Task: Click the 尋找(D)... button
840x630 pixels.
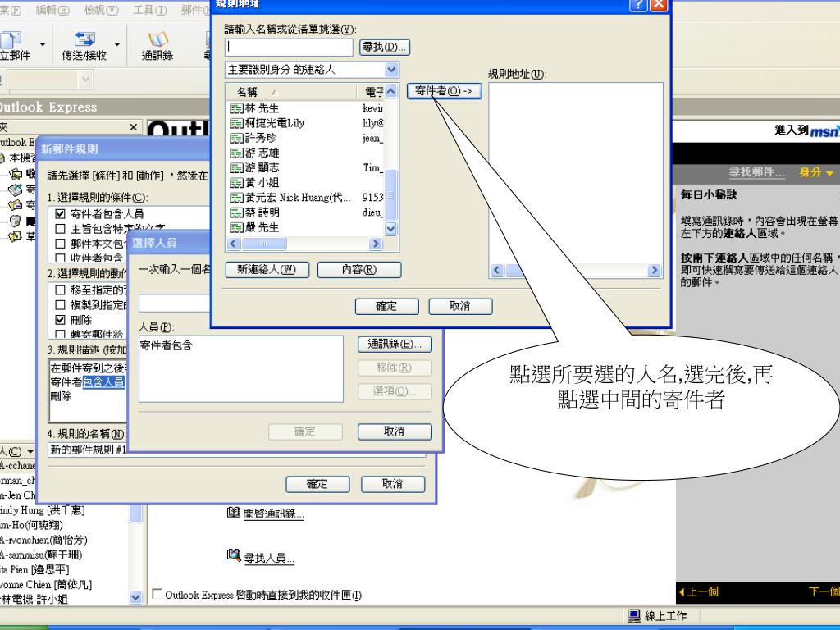Action: coord(384,47)
